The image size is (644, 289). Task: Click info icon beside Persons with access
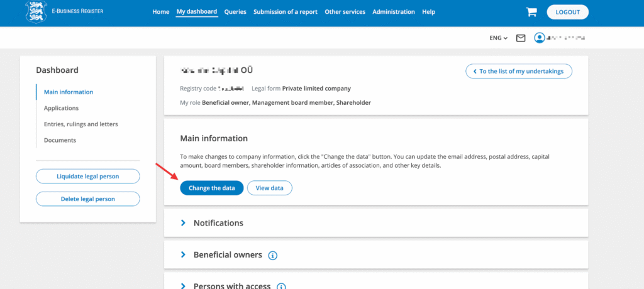coord(281,286)
